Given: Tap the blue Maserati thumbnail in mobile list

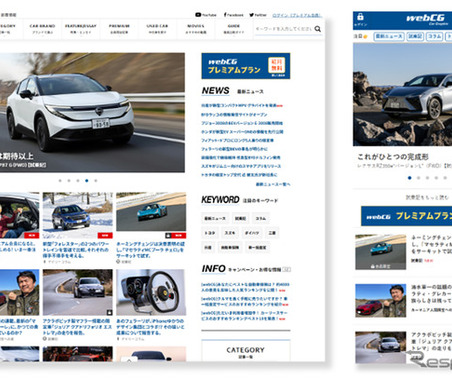Looking at the screenshot, I should point(381,252).
